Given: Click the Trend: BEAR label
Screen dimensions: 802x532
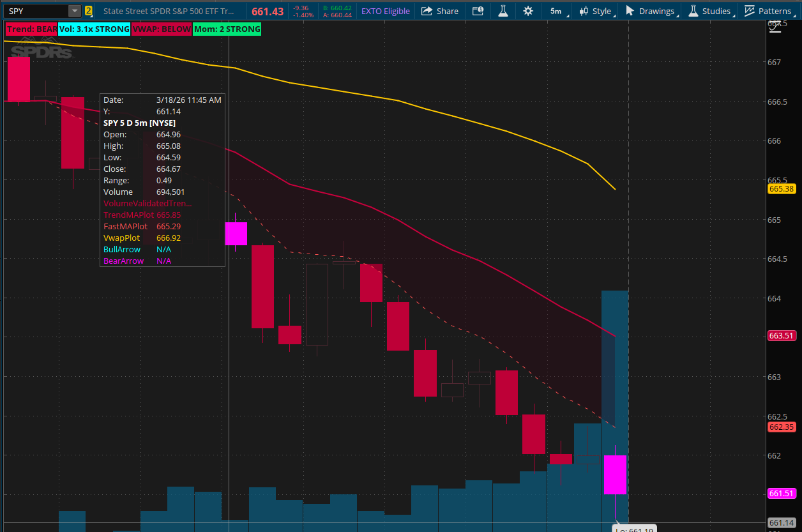Looking at the screenshot, I should click(x=31, y=29).
